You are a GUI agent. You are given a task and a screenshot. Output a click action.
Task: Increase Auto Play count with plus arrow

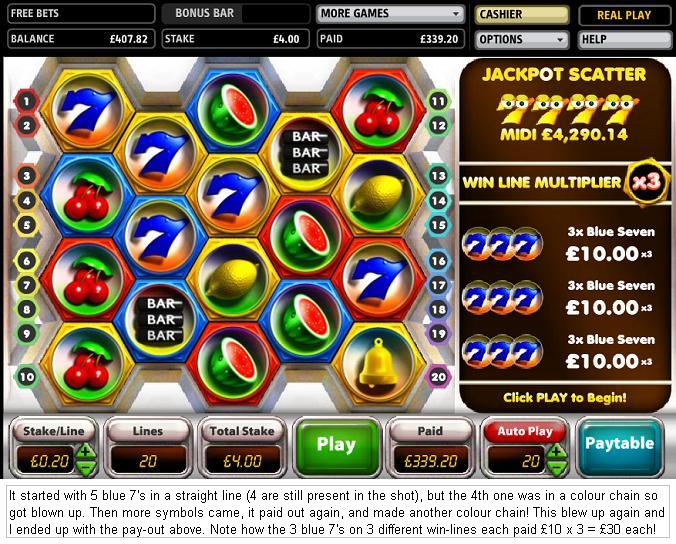tap(556, 452)
